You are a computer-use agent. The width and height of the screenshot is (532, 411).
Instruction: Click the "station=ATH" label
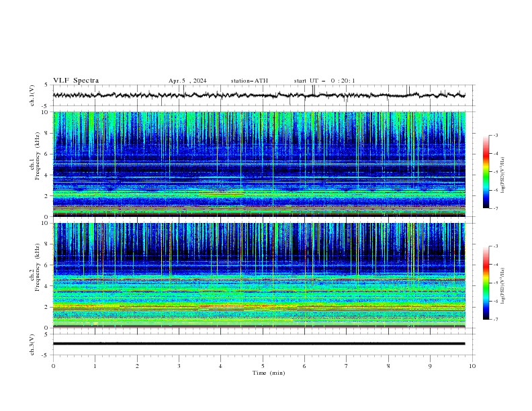click(249, 81)
